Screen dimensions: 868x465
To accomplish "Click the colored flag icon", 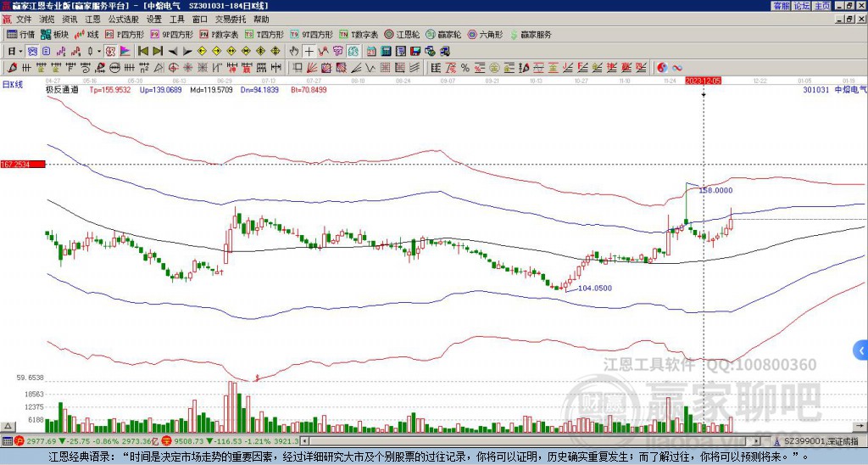I will pos(125,52).
